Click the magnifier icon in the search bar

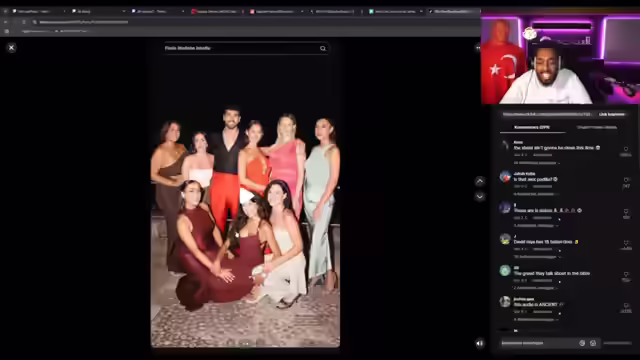[x=323, y=49]
